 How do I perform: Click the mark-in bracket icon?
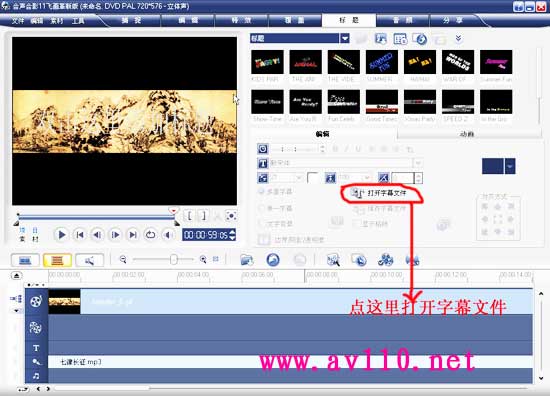pyautogui.click(x=189, y=216)
